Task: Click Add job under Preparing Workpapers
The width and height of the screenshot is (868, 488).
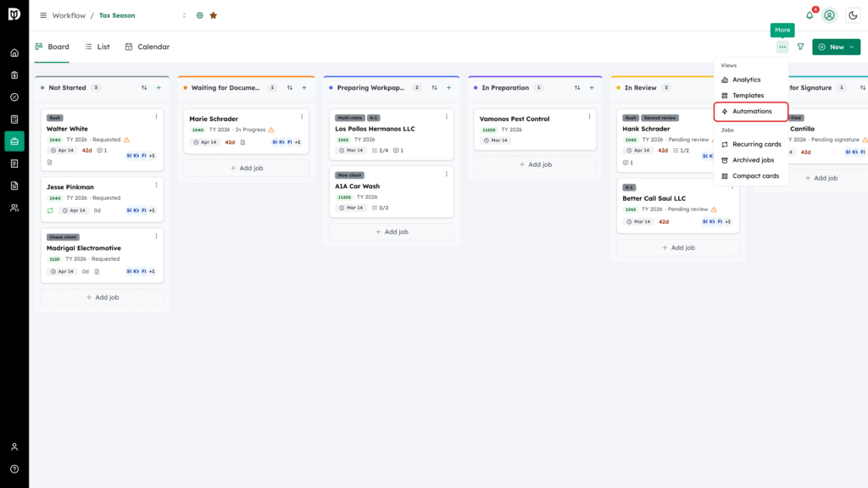Action: [392, 232]
